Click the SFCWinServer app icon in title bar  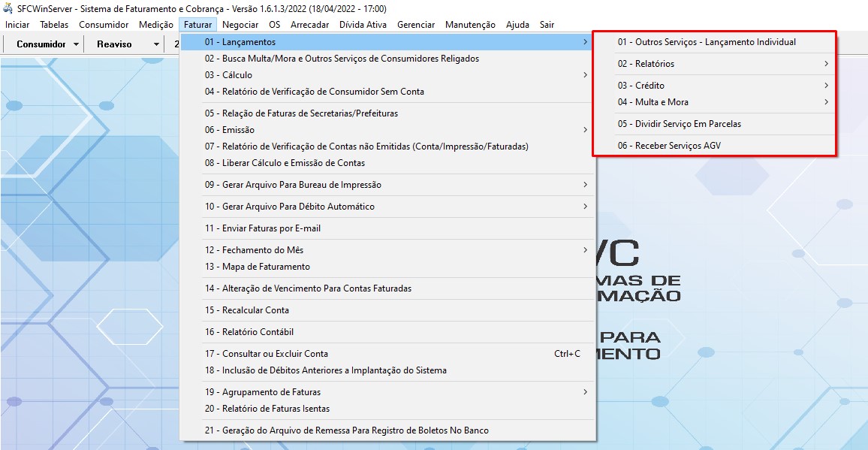coord(8,8)
